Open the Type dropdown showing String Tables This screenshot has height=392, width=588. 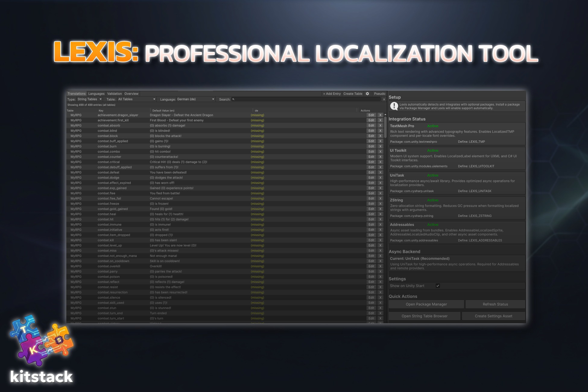coord(89,99)
